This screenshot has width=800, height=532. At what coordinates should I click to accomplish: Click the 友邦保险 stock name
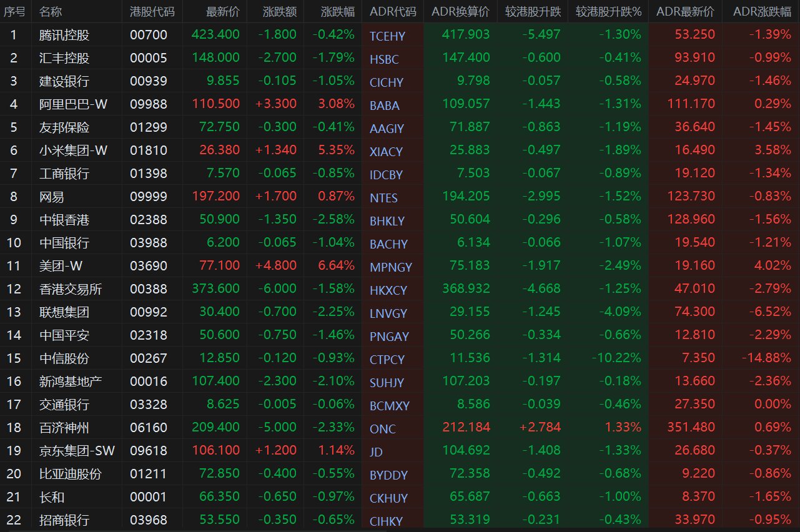64,127
